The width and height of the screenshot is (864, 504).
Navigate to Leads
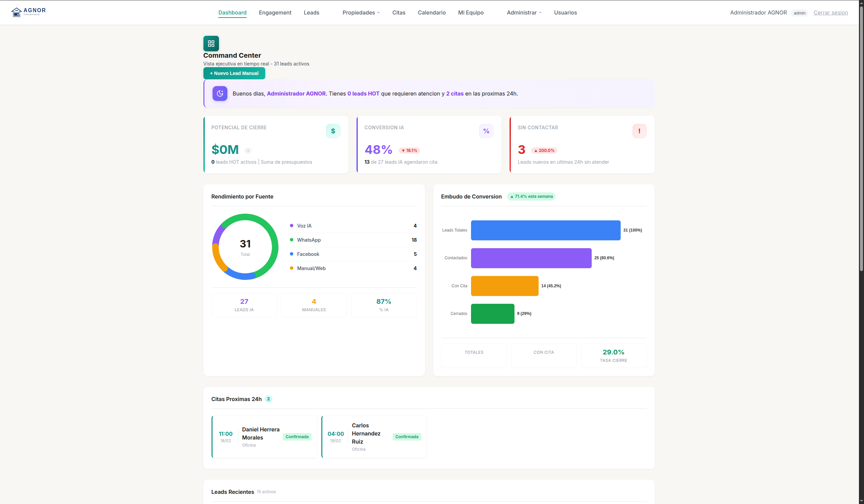311,13
